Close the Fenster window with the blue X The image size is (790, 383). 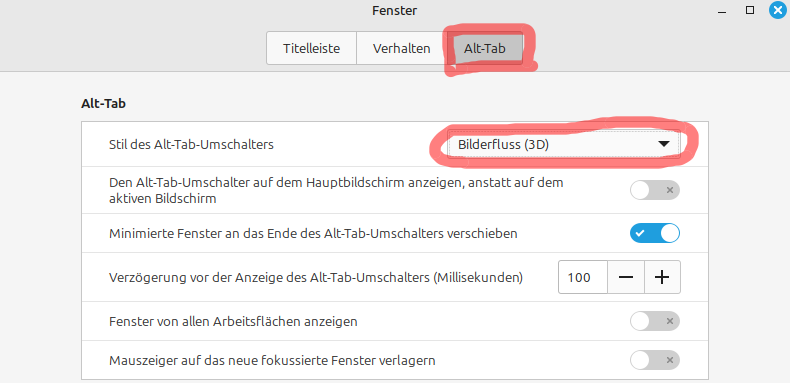click(778, 10)
